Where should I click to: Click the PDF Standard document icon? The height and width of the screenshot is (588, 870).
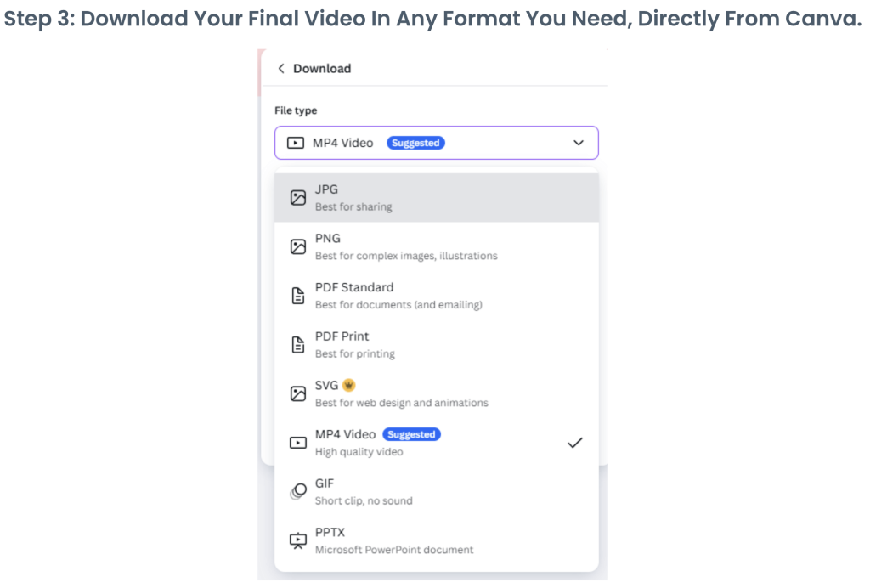pos(297,296)
